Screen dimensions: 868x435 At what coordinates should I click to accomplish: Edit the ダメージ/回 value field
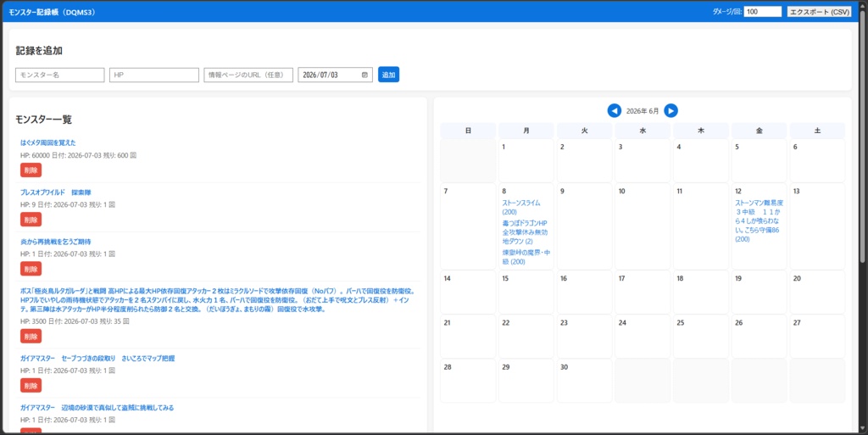pos(763,12)
